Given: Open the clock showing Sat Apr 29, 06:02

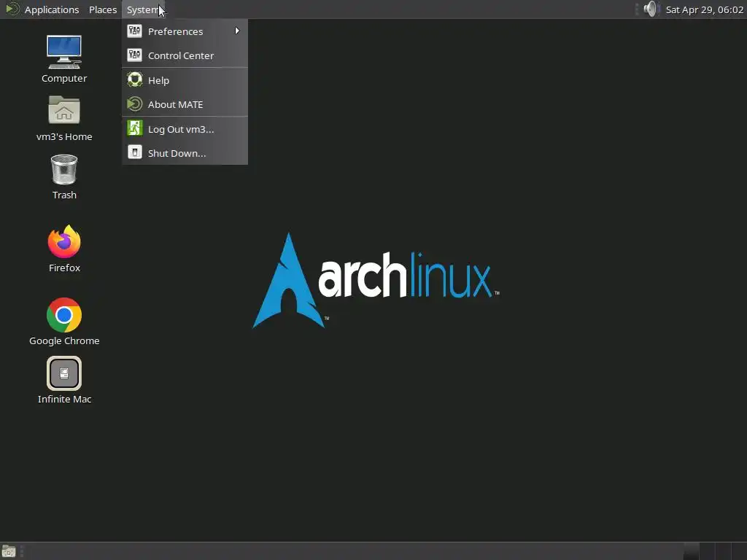Looking at the screenshot, I should [704, 9].
